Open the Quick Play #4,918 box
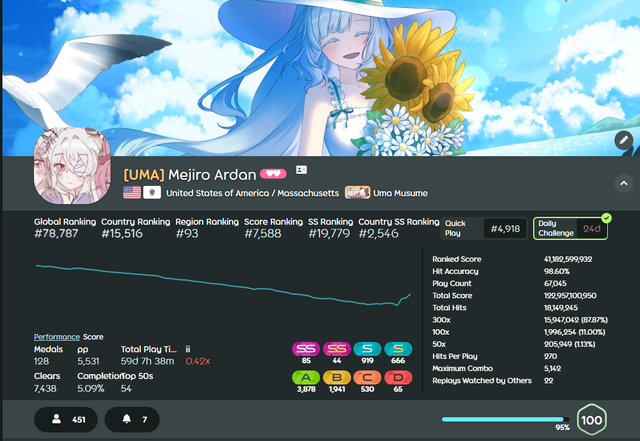 [484, 228]
